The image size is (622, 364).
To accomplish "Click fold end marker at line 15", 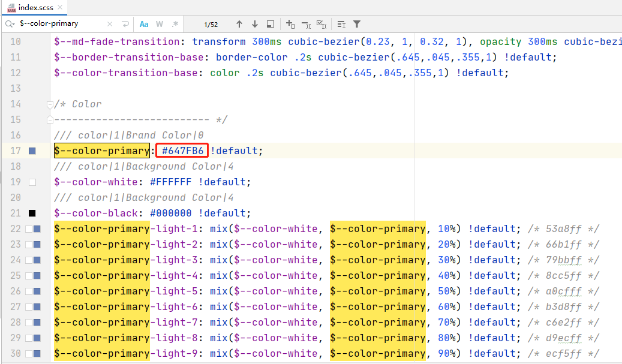I will tap(50, 120).
